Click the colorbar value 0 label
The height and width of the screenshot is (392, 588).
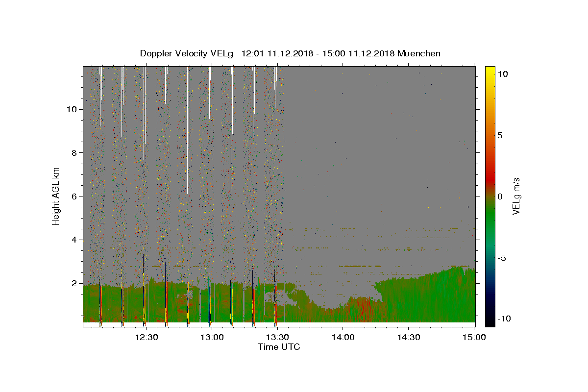(500, 196)
